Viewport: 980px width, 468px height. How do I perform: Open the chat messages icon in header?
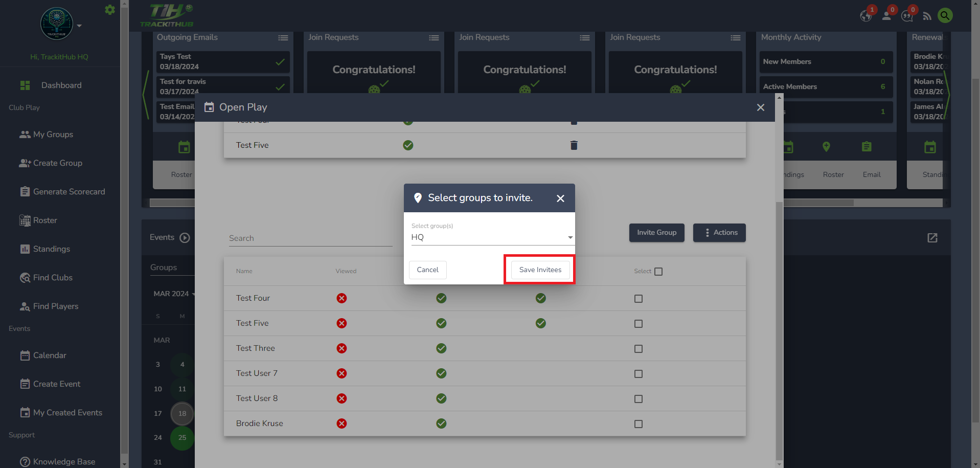point(907,16)
